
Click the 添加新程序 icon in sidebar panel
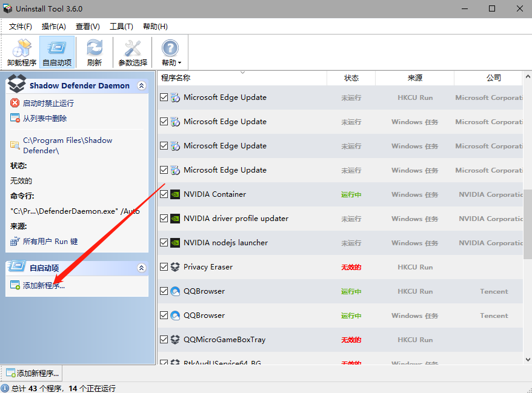(x=15, y=285)
